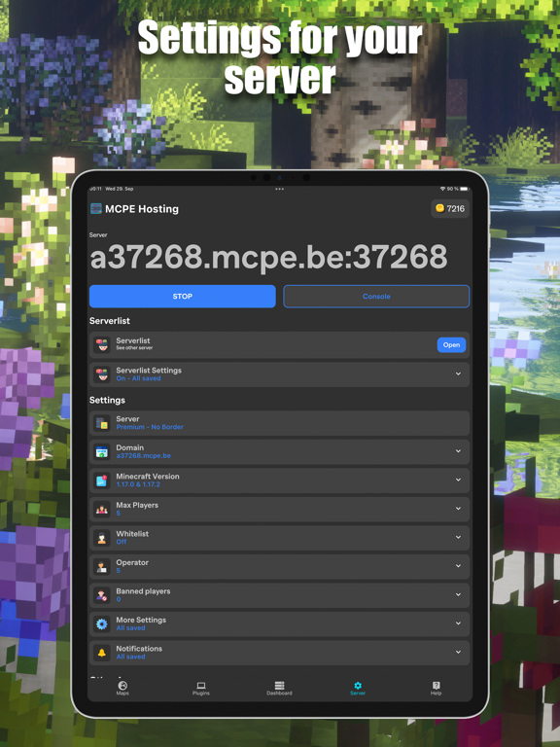Viewport: 560px width, 747px height.
Task: Click the Serverlist Settings row icon
Action: point(102,374)
